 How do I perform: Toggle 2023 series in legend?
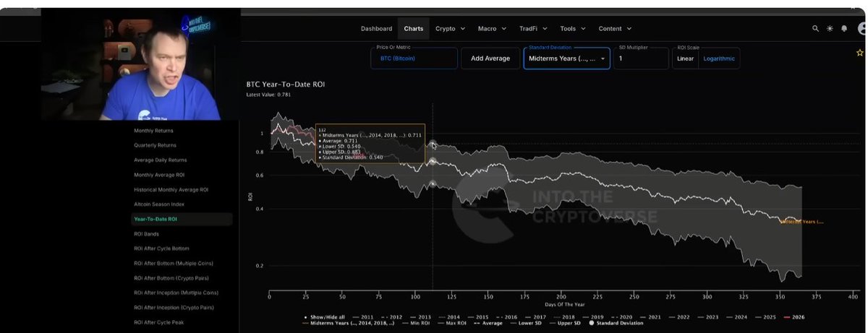point(707,317)
